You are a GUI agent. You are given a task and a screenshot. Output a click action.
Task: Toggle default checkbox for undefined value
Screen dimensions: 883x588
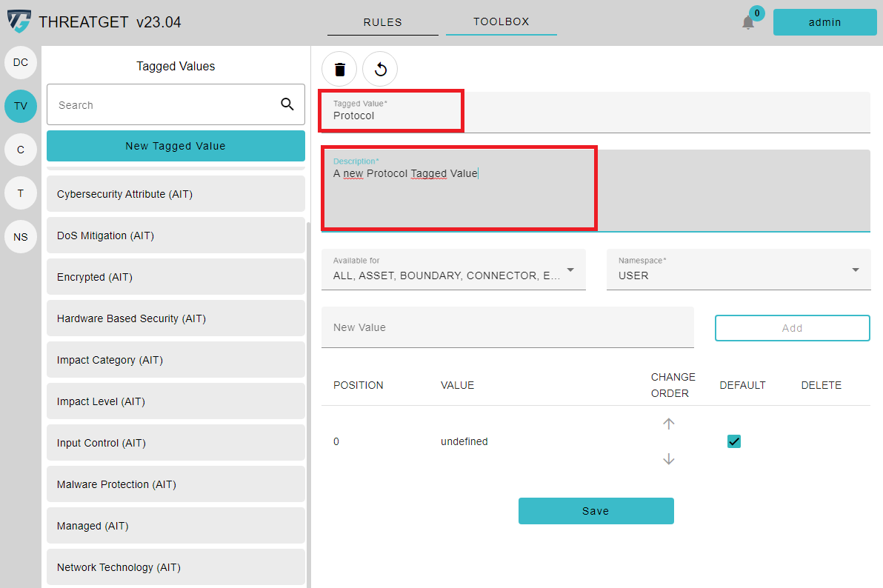click(x=733, y=441)
